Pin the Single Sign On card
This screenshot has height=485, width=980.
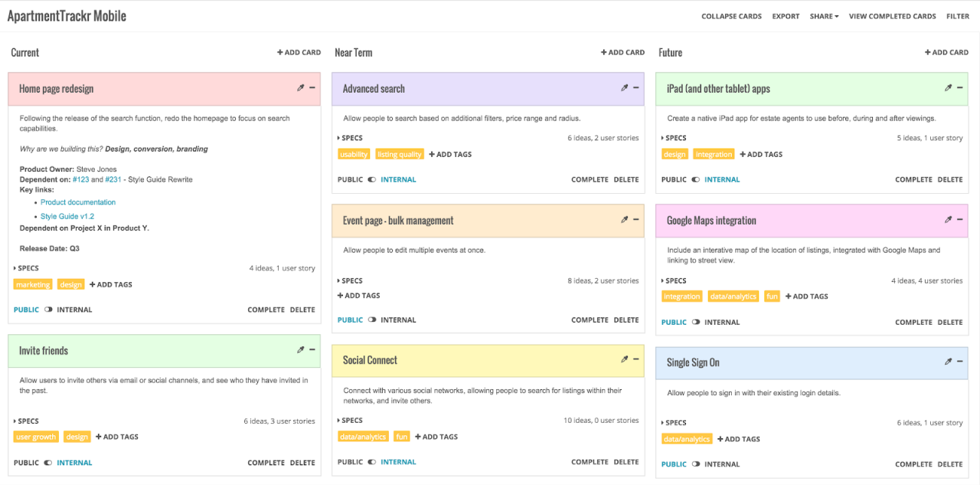coord(949,362)
